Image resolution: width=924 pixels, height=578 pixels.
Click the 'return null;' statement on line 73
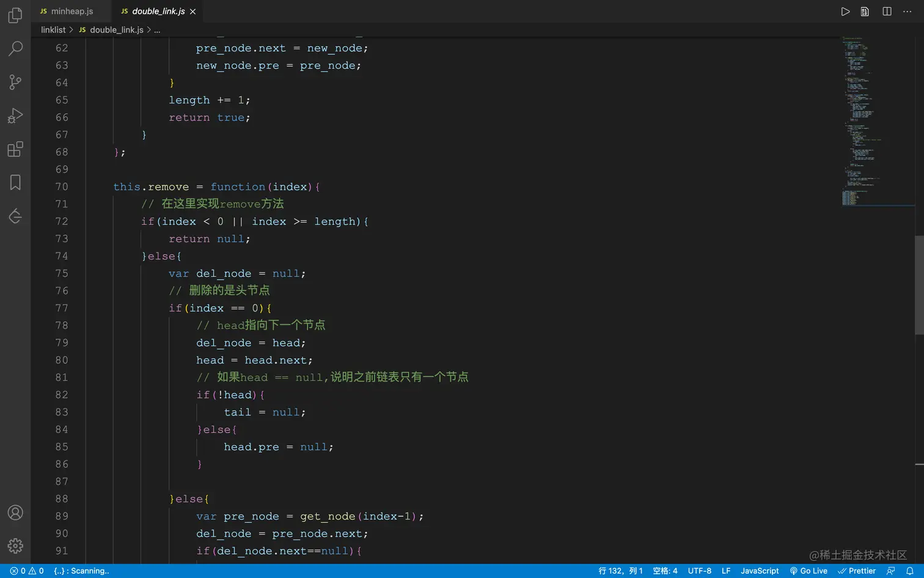(210, 239)
